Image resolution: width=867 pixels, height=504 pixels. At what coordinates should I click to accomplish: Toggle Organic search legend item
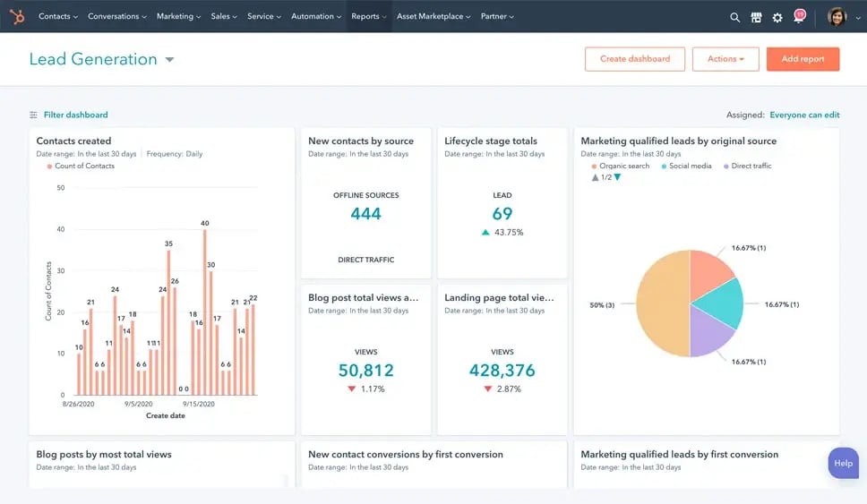tap(621, 166)
